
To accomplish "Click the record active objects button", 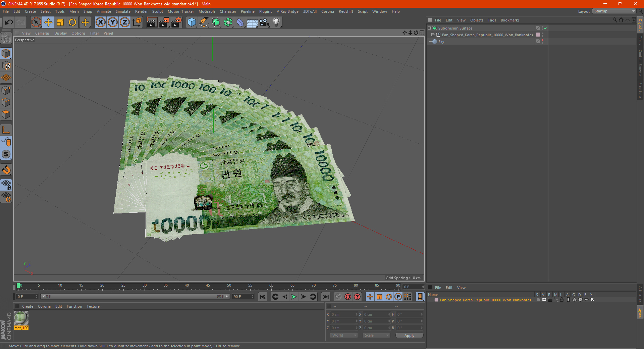I will 338,297.
